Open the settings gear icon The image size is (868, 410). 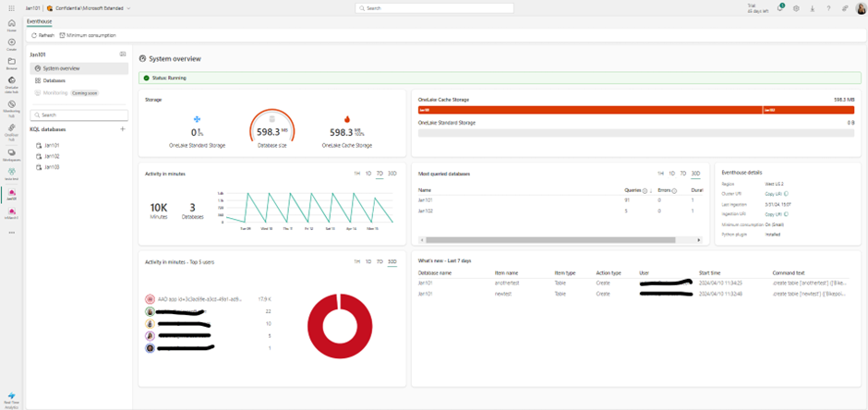point(796,8)
